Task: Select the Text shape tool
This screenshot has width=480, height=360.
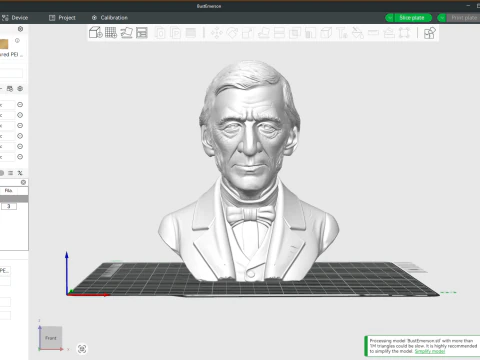Action: coord(342,33)
